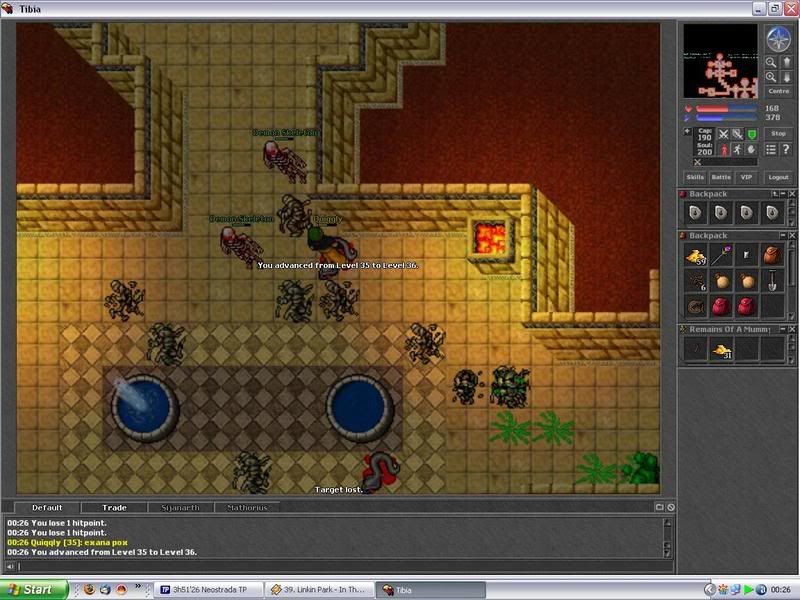
Task: Select the 59 gold coins stack
Action: 695,255
